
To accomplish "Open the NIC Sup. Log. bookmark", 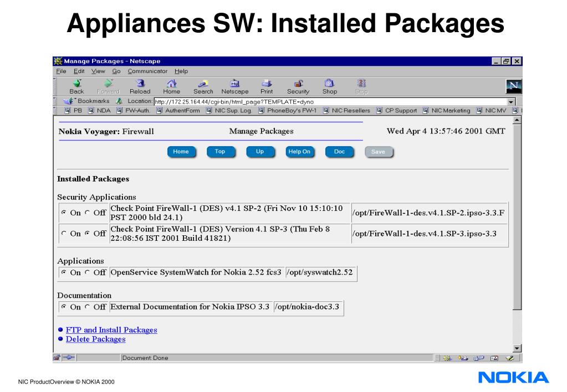I will [x=228, y=111].
